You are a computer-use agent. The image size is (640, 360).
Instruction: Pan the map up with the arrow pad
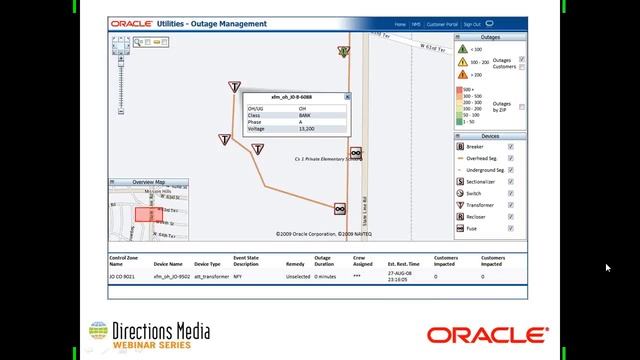point(121,38)
